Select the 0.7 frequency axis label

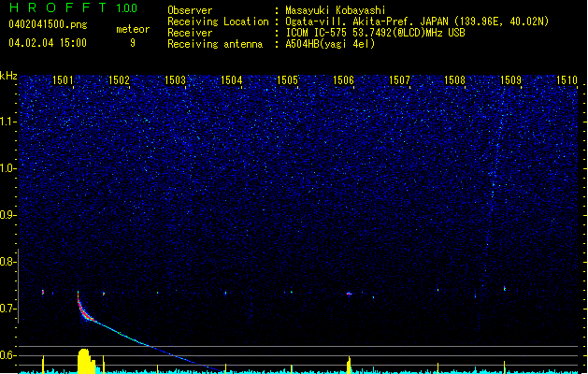pos(8,309)
